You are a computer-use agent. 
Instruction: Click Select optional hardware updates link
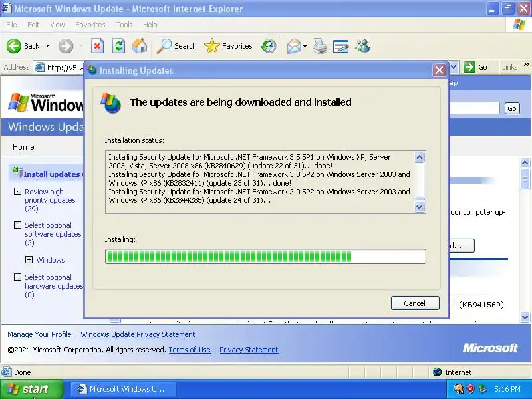[x=54, y=286]
